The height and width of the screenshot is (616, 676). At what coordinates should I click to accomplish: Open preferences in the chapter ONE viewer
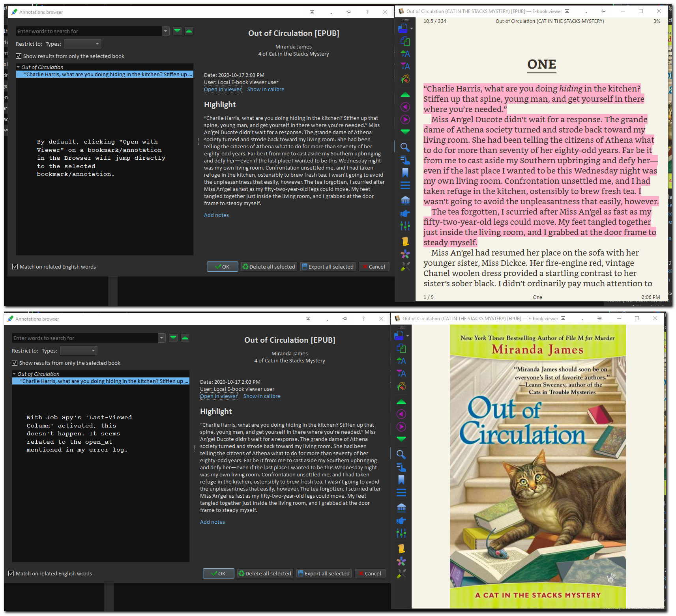tap(405, 267)
